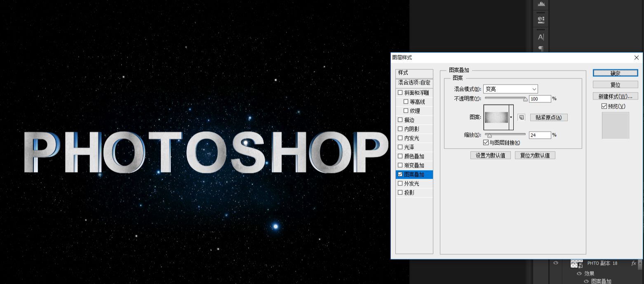
Task: Click the 不透明度 value field showing 100
Action: click(540, 99)
